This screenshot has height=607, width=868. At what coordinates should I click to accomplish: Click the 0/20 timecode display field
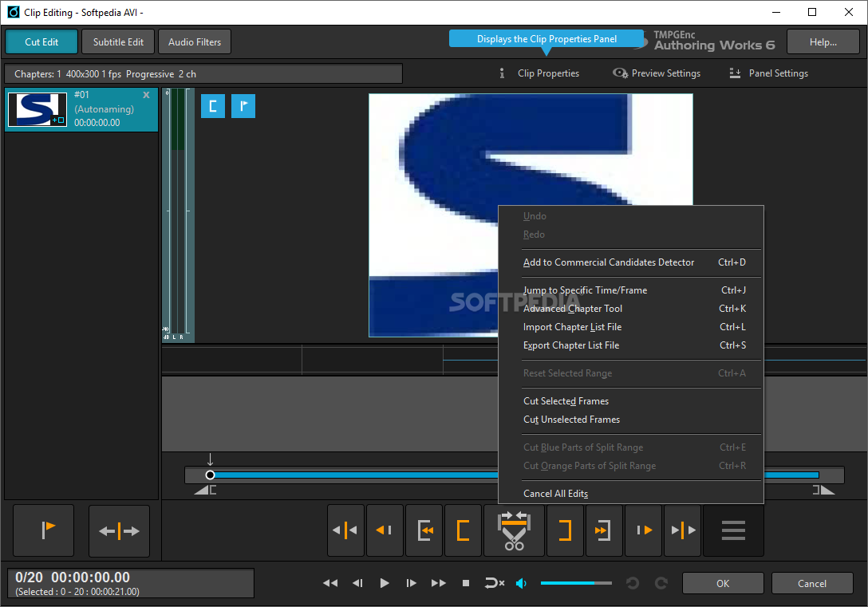(131, 583)
